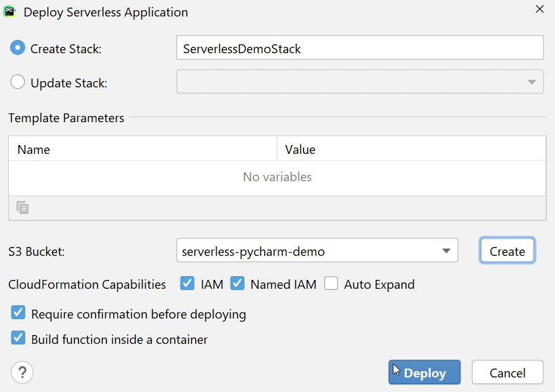Uncheck the IAM capability checkbox
Screen dimensions: 555x392
pyautogui.click(x=188, y=284)
